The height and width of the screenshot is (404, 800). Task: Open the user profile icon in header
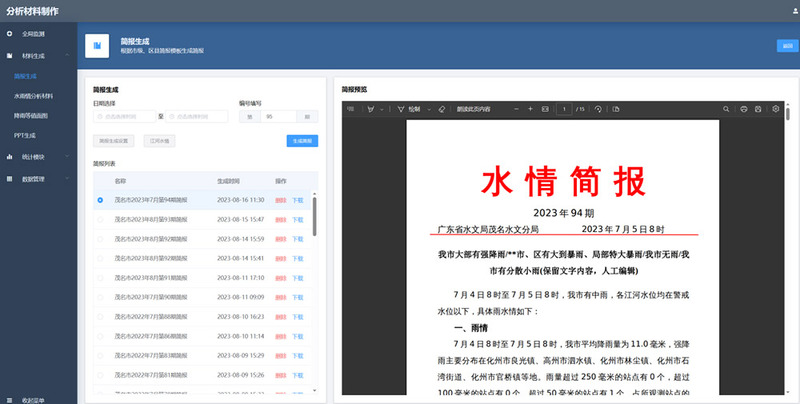[795, 11]
